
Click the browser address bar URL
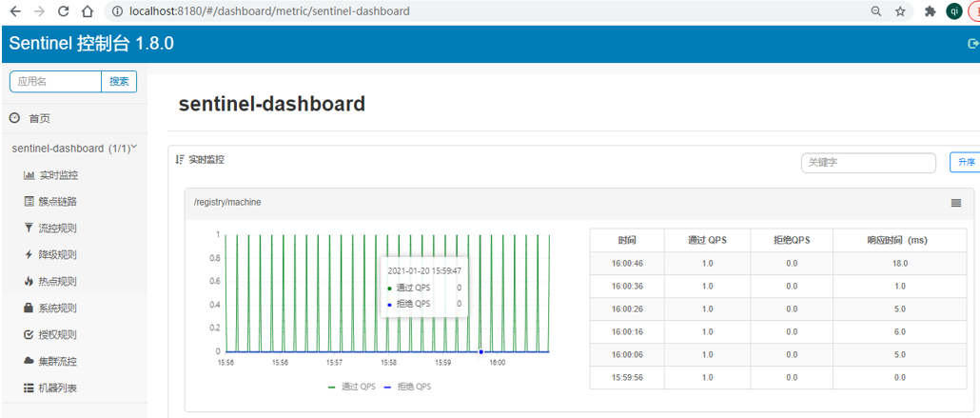pos(269,11)
